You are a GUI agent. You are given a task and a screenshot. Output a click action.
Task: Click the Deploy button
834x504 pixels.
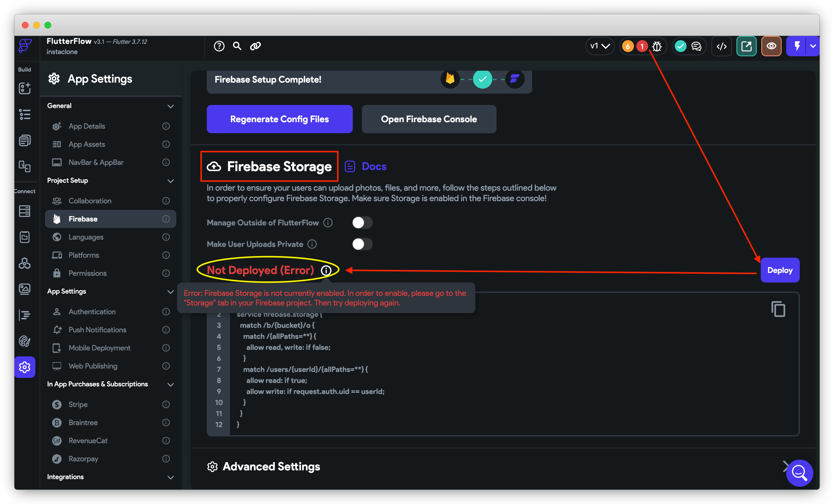click(x=780, y=270)
